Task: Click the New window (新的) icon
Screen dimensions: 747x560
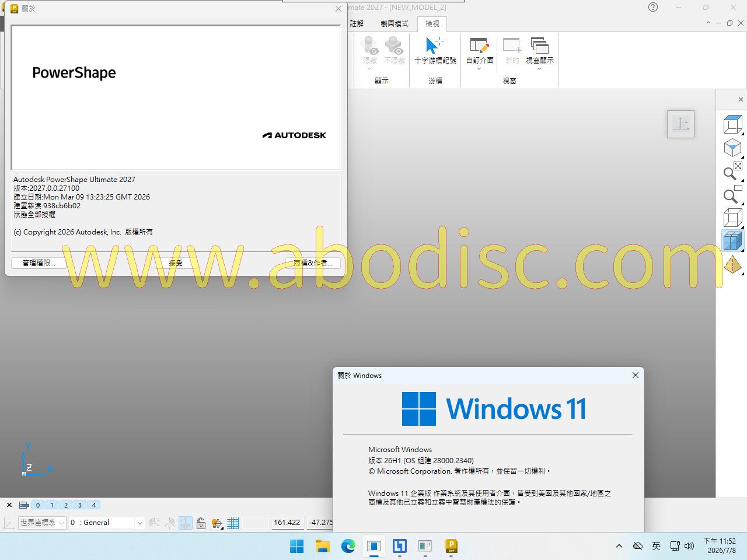Action: point(512,45)
